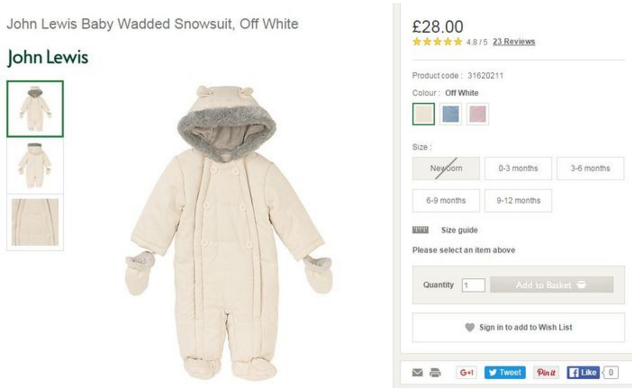Select the 3-6 months size option
The height and width of the screenshot is (389, 632).
click(x=590, y=168)
